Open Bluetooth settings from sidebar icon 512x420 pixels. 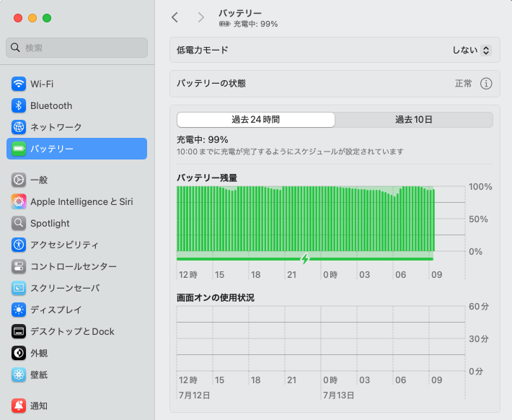click(19, 105)
